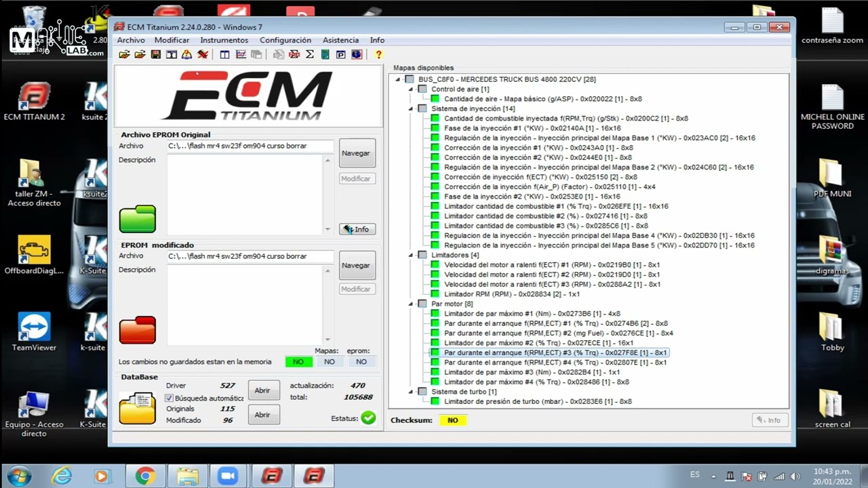Click the red sigma checksum toolbar icon
Viewport: 868px width, 488px height.
point(294,54)
